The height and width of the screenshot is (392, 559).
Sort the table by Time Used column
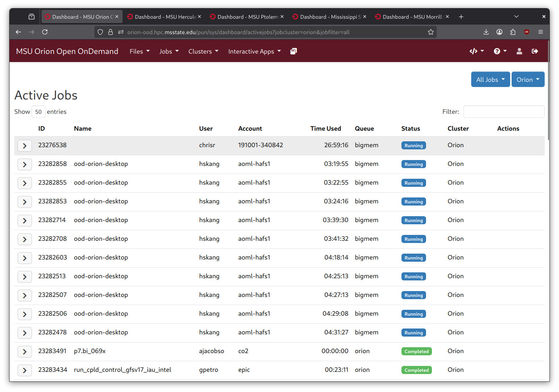point(326,128)
